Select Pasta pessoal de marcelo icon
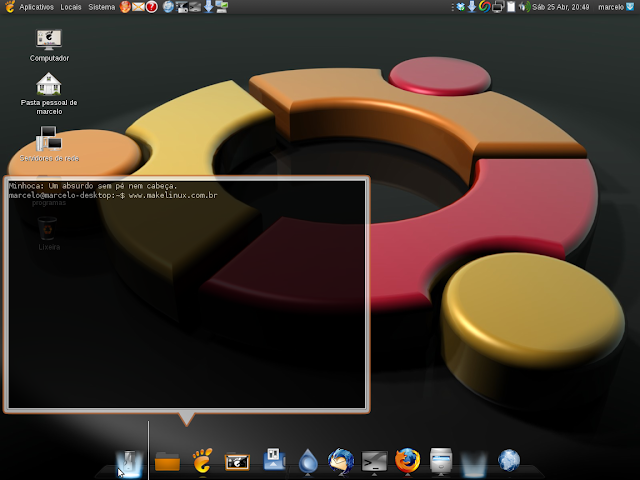 (x=49, y=93)
